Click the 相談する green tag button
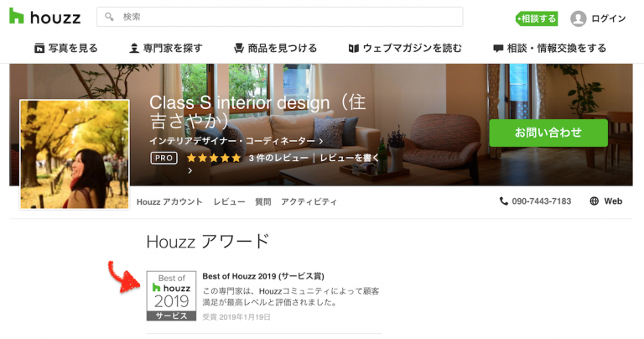Screen dimensions: 644x339 [x=537, y=18]
